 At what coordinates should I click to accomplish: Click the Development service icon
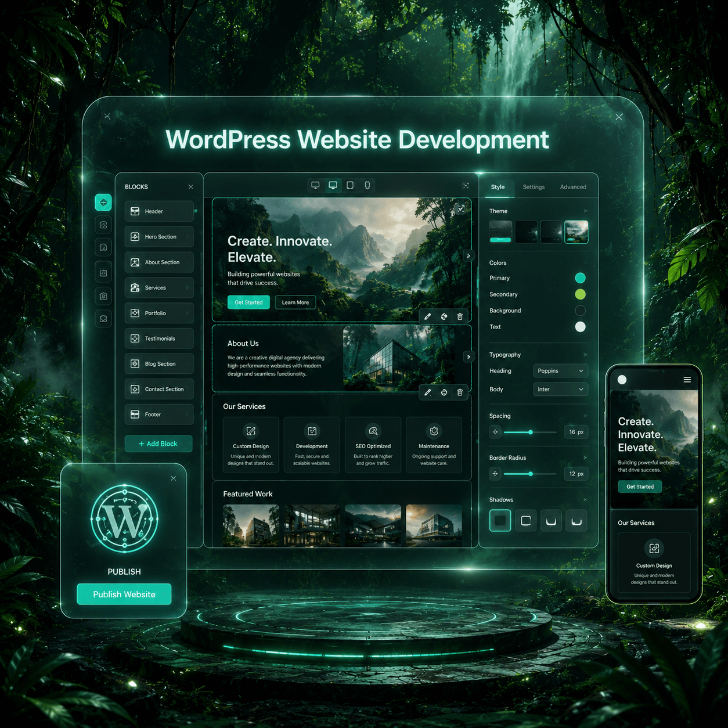tap(312, 431)
